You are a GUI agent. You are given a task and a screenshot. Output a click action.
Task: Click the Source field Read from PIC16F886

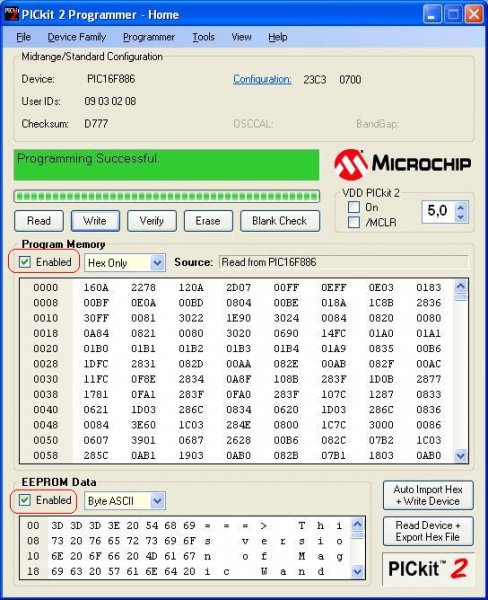pyautogui.click(x=343, y=262)
